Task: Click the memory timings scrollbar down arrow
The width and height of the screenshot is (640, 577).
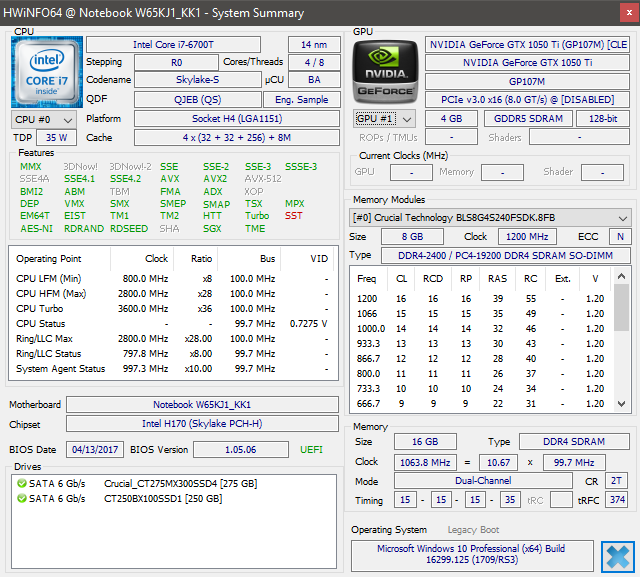Action: tap(623, 404)
